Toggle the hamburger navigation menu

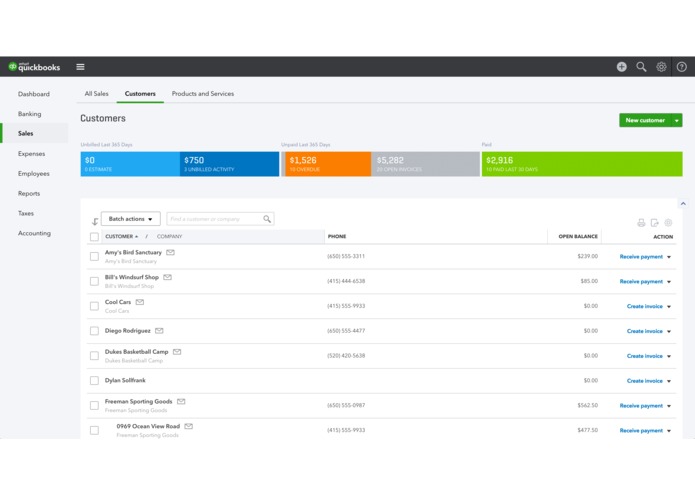[80, 67]
